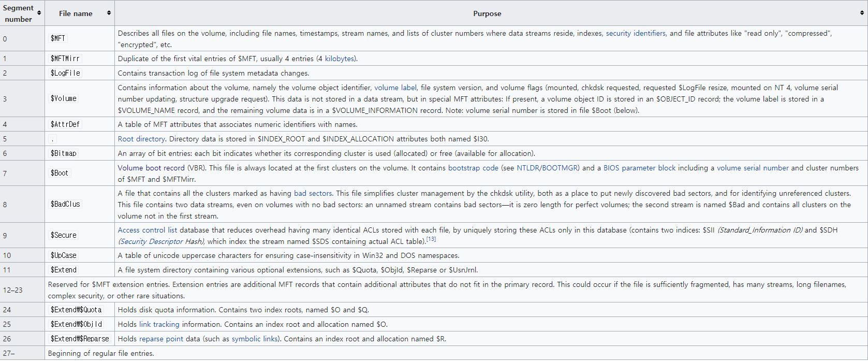Click the segment number 12–23 cell
The height and width of the screenshot is (361, 868).
tap(22, 290)
